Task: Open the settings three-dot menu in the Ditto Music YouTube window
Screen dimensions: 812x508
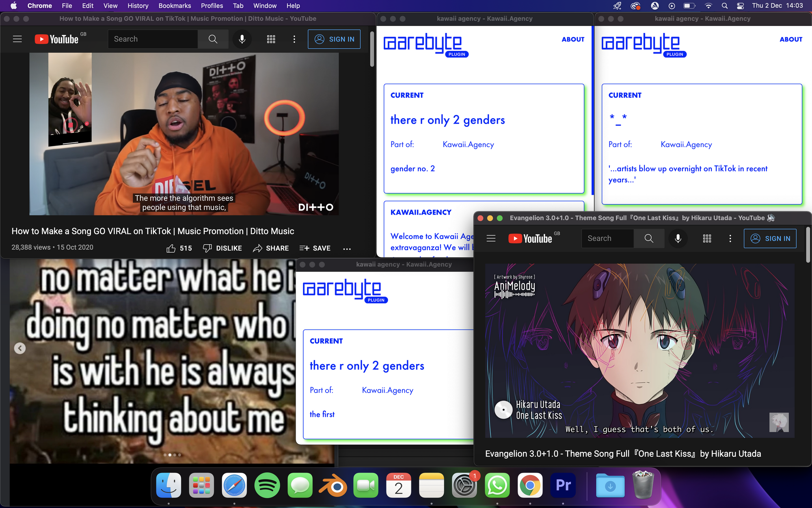Action: tap(294, 39)
